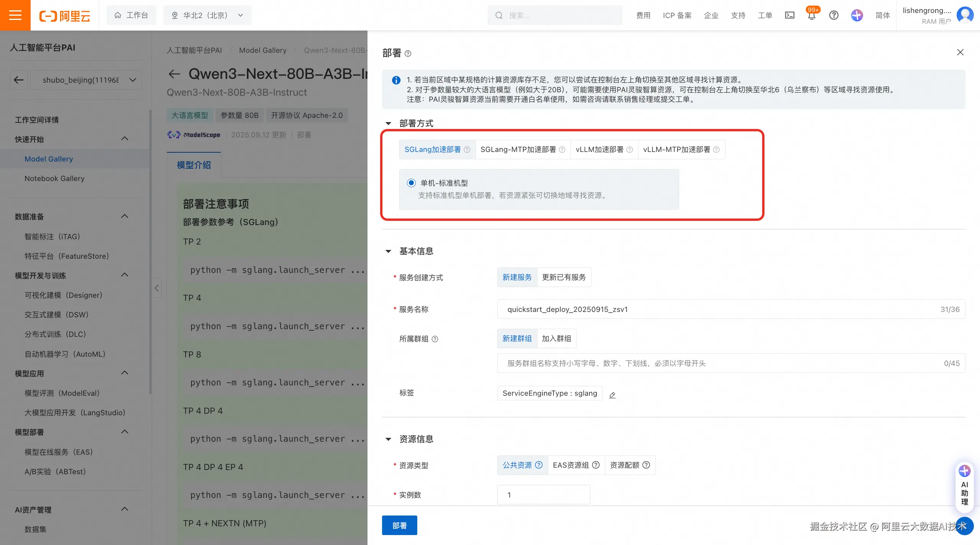Image resolution: width=980 pixels, height=545 pixels.
Task: Open ICP 备案 link
Action: pyautogui.click(x=677, y=15)
